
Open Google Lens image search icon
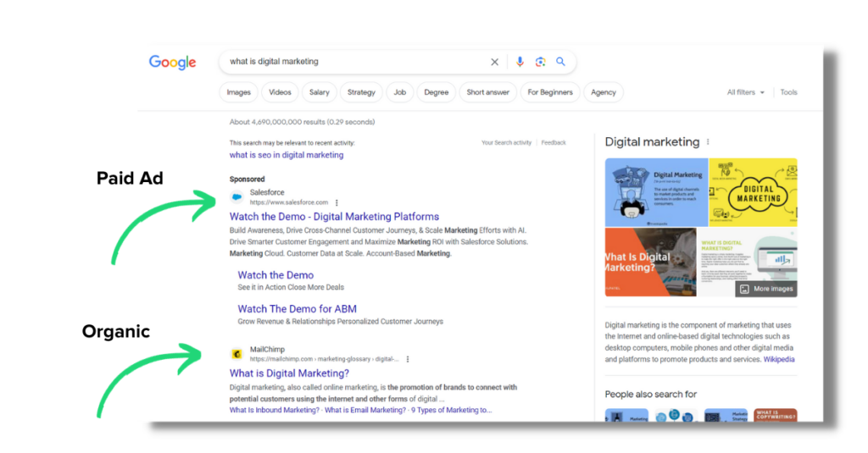[x=540, y=62]
